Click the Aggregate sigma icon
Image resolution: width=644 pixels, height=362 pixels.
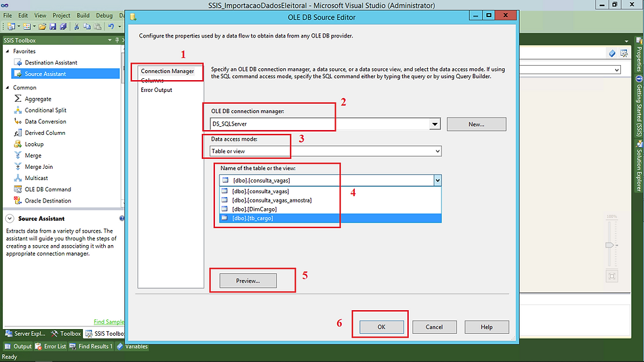point(18,99)
